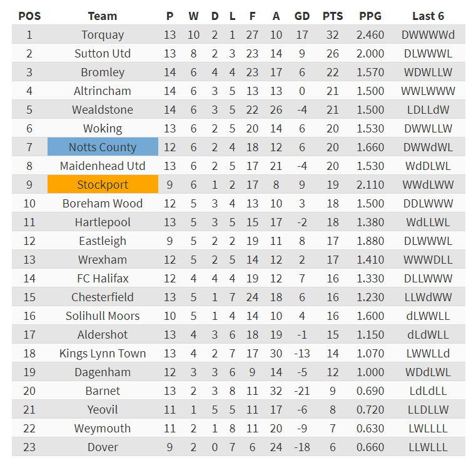Open the Dover team row
The width and height of the screenshot is (476, 463).
coord(103,447)
